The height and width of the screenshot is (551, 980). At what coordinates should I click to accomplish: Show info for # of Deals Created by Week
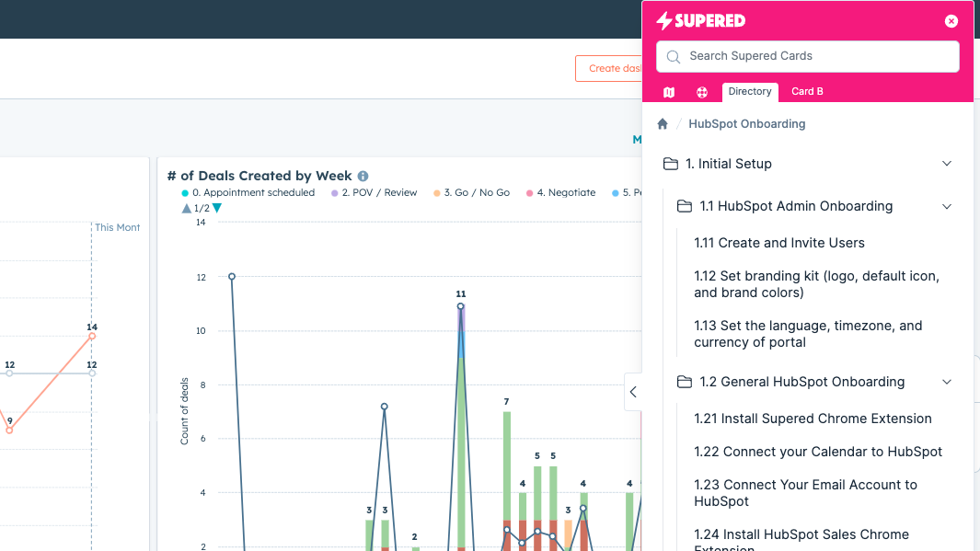(363, 177)
